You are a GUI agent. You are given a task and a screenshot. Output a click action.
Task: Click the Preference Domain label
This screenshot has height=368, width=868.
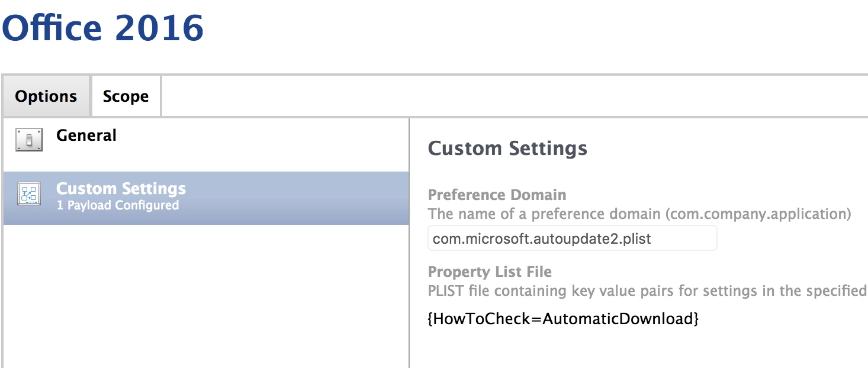(x=497, y=195)
